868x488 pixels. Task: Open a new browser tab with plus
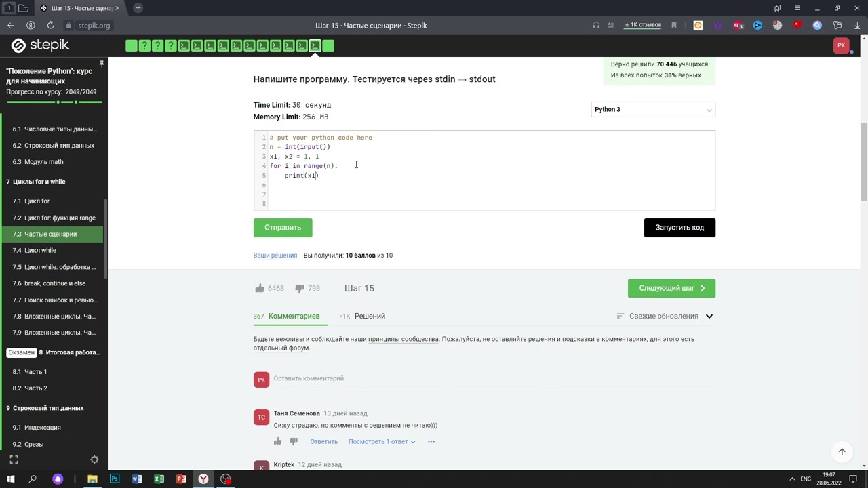coord(138,8)
